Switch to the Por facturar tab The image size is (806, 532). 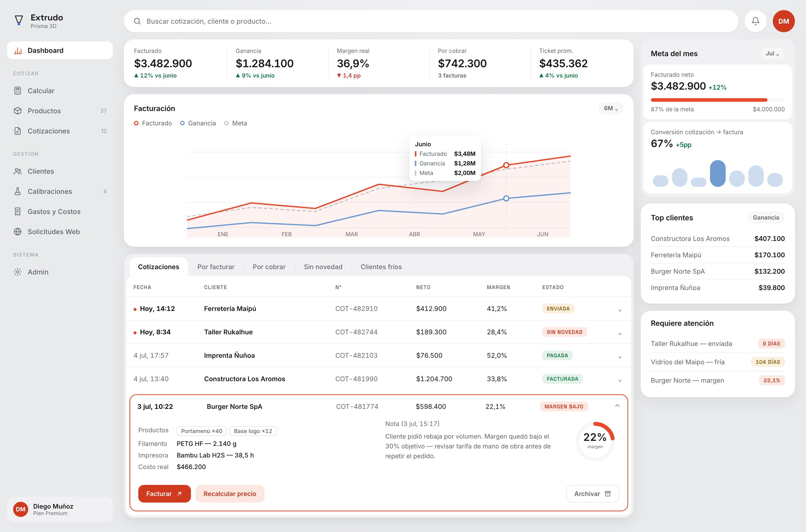click(216, 267)
